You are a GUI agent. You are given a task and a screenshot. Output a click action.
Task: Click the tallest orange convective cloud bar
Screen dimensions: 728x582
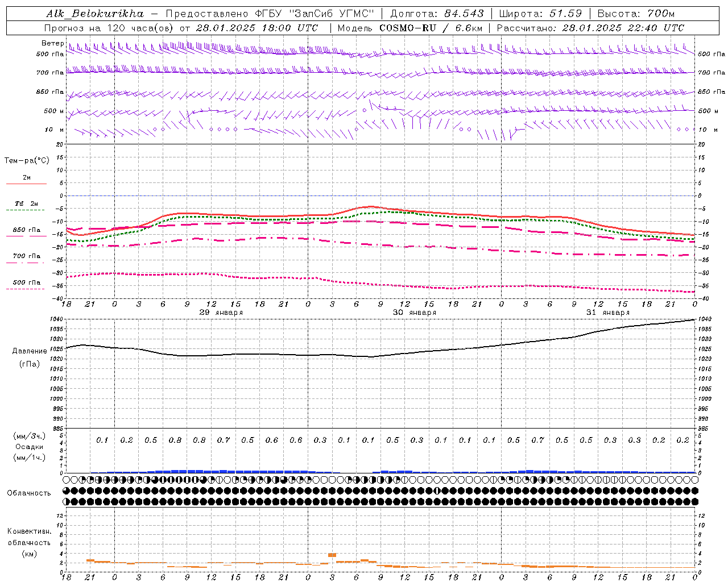[332, 555]
